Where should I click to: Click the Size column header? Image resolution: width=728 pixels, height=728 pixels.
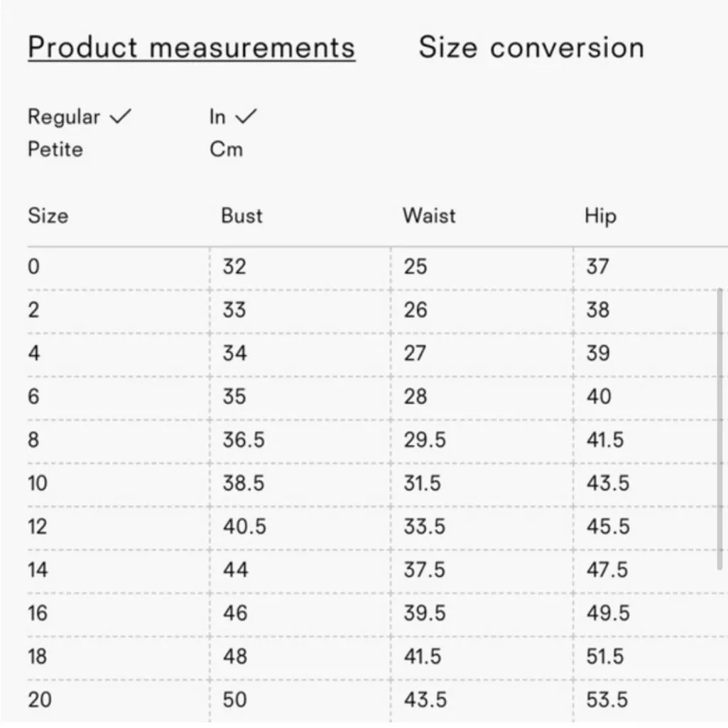click(x=48, y=215)
